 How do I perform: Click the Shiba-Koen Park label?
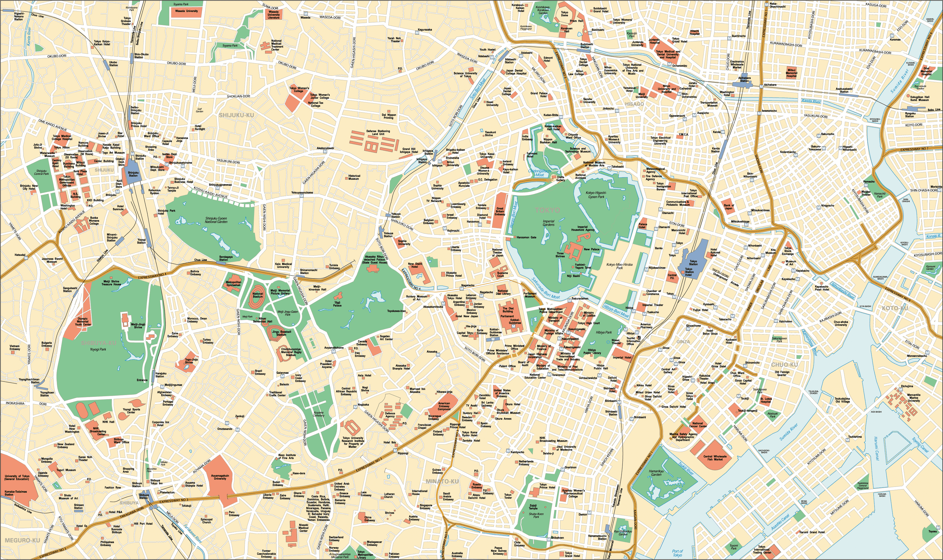536,515
